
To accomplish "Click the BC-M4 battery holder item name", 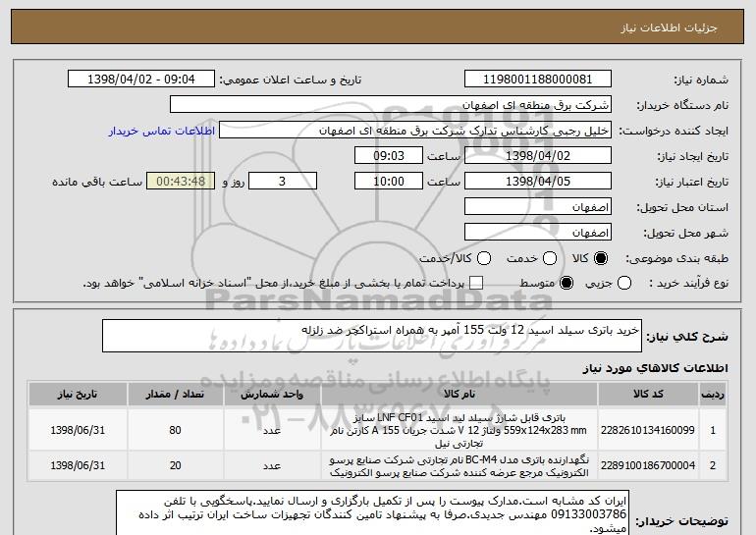I will click(x=459, y=465).
